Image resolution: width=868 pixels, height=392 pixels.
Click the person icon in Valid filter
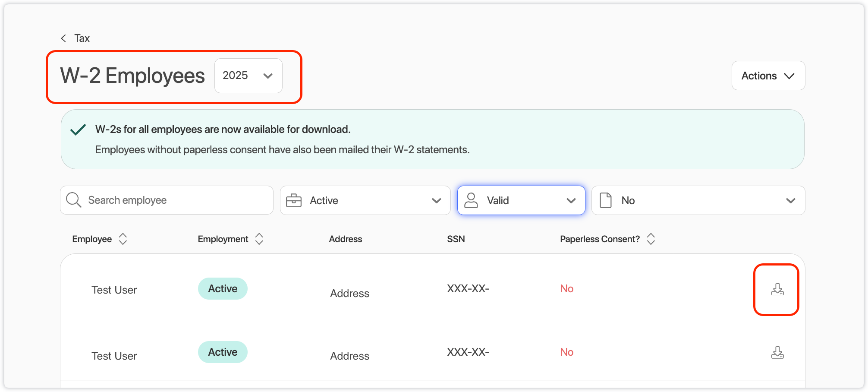[471, 200]
